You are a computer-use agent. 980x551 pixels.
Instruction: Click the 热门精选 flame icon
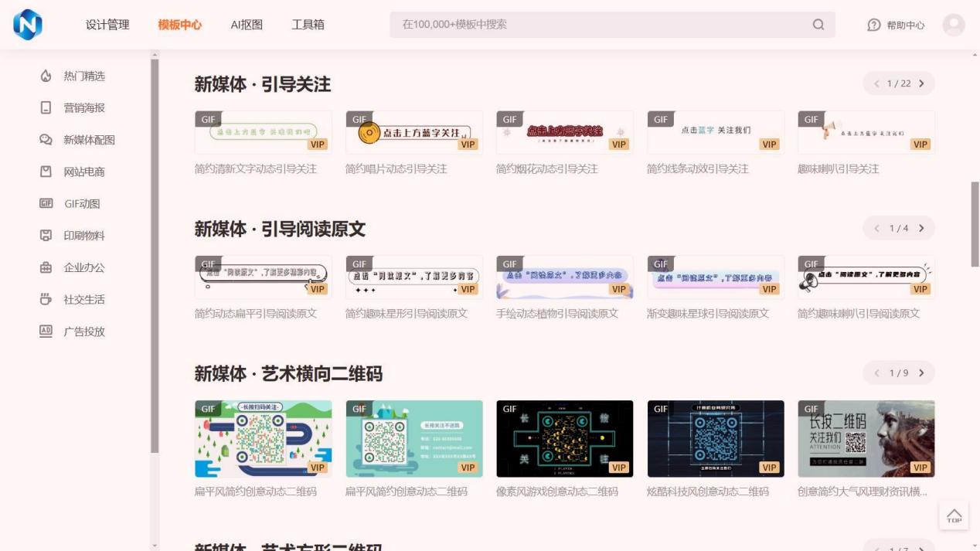coord(46,76)
